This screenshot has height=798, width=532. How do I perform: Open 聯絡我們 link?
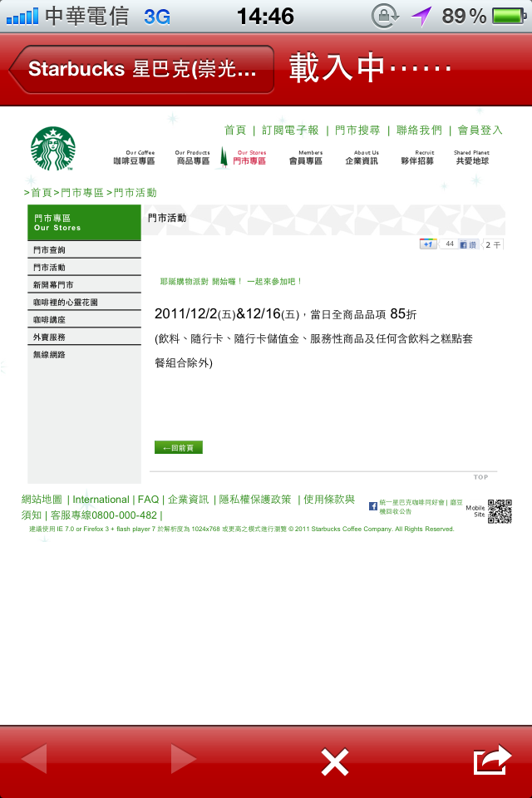click(419, 131)
